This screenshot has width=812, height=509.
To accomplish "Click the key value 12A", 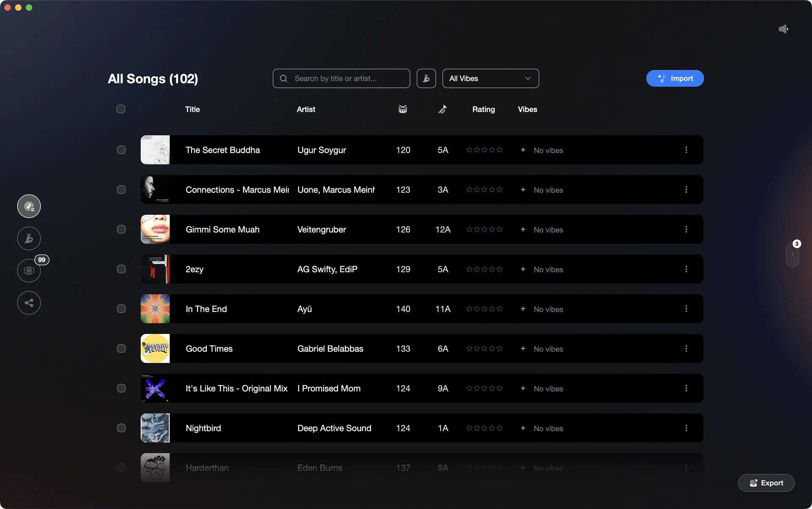I will click(443, 230).
